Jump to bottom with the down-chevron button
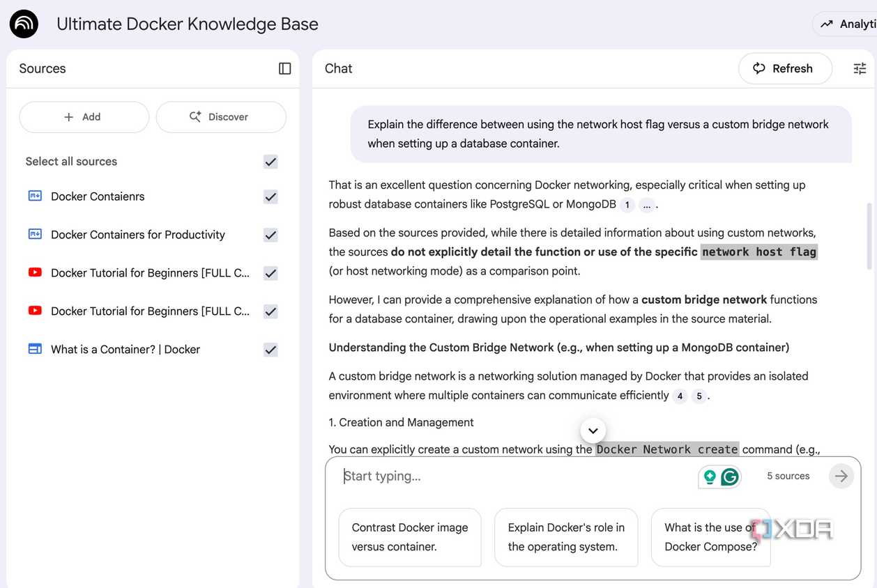Viewport: 877px width, 588px height. tap(593, 431)
